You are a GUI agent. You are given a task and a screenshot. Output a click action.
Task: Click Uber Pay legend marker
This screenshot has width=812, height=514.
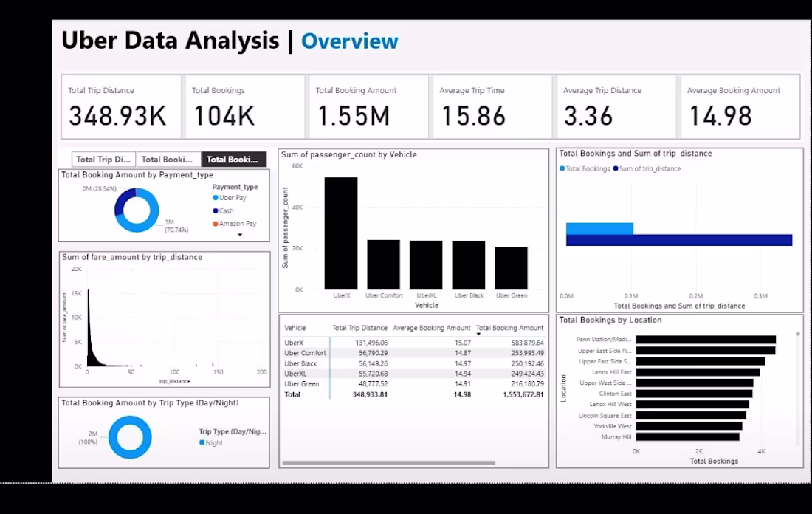pos(216,197)
